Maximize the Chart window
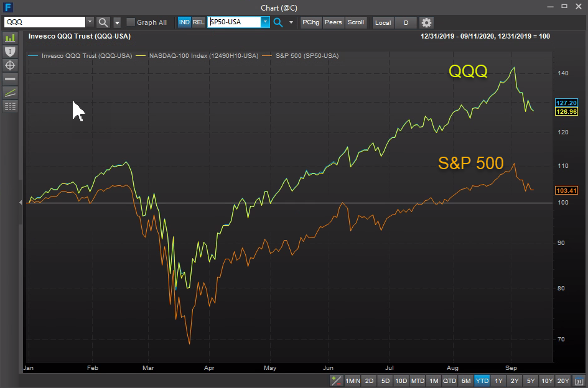The height and width of the screenshot is (388, 588). point(564,6)
